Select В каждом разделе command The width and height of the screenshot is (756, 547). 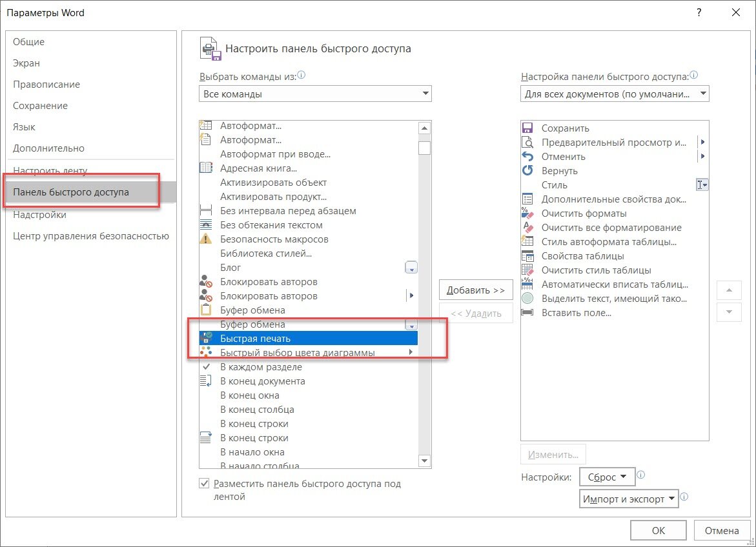pos(309,367)
